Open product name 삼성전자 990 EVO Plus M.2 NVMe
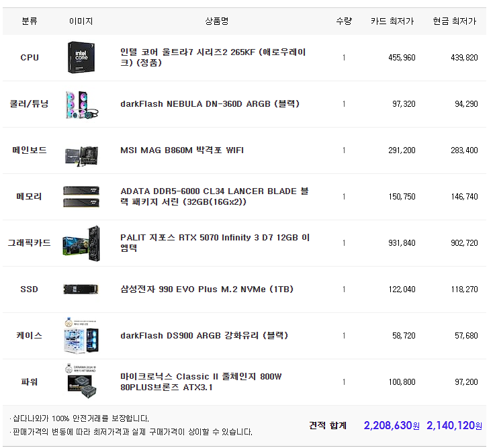The image size is (495, 448). [x=207, y=289]
